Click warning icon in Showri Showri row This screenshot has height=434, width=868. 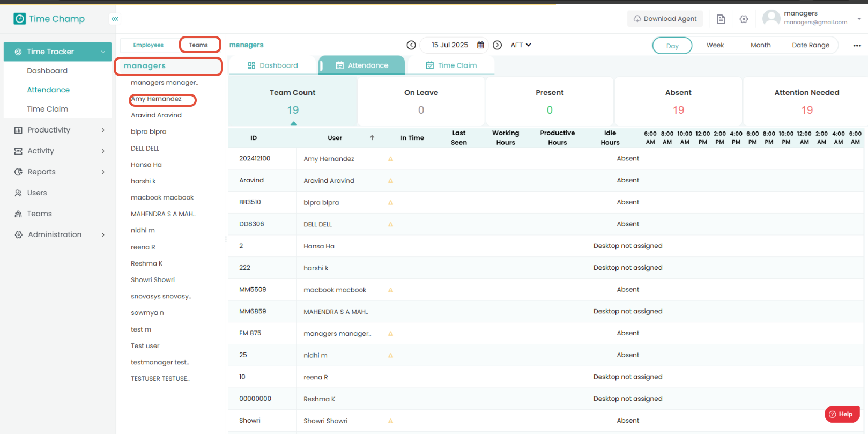pyautogui.click(x=390, y=421)
